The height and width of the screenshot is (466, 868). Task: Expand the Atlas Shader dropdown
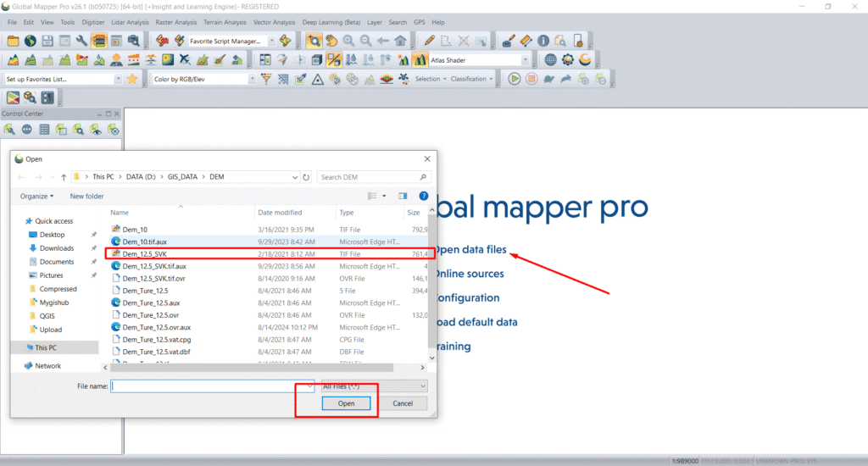pyautogui.click(x=525, y=60)
